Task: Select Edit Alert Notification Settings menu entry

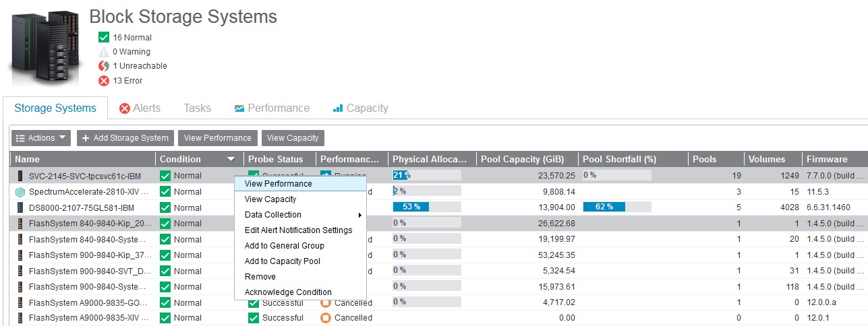Action: tap(300, 230)
